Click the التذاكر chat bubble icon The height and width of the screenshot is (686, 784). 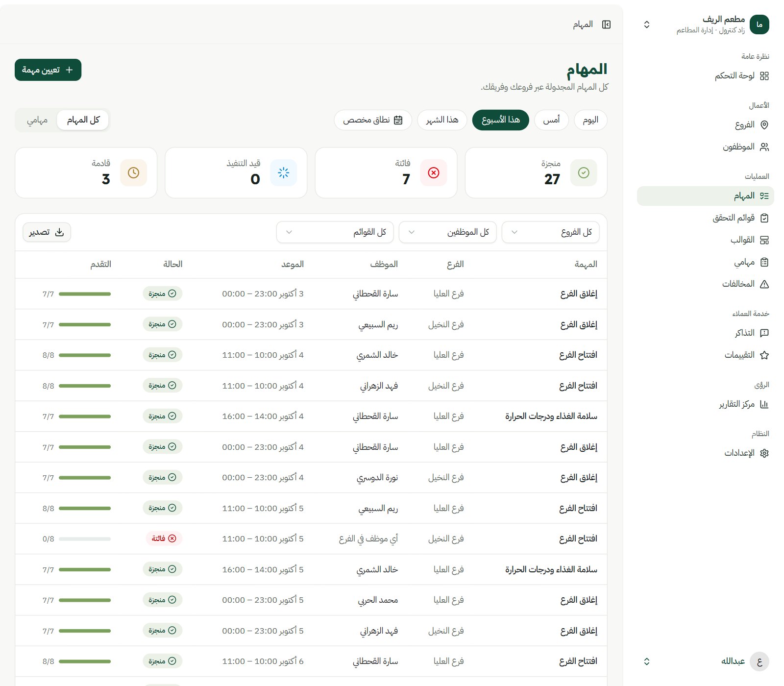[764, 333]
